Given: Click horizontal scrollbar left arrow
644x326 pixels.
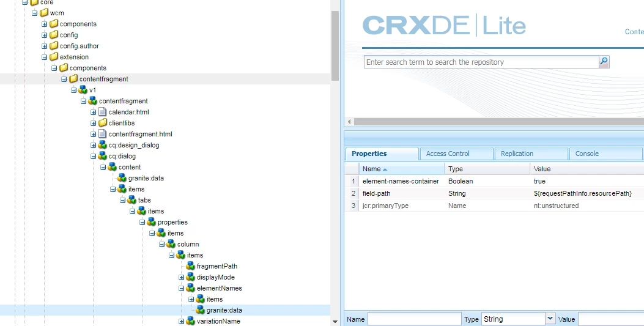Looking at the screenshot, I should 349,122.
